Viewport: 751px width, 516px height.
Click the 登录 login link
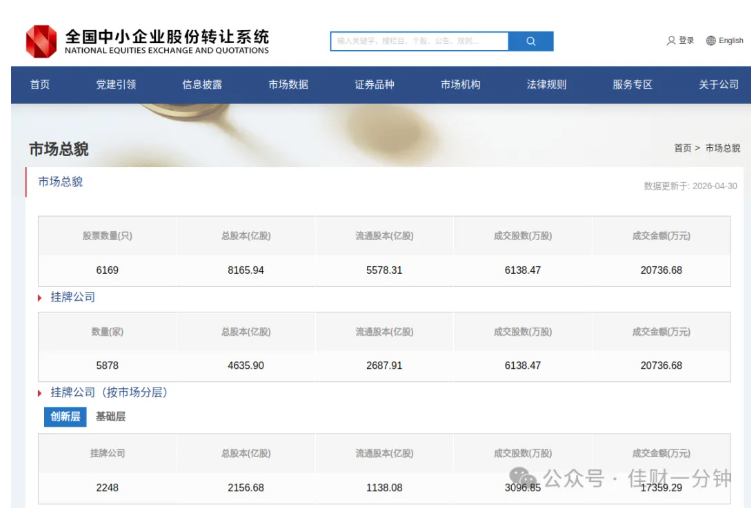pos(686,41)
